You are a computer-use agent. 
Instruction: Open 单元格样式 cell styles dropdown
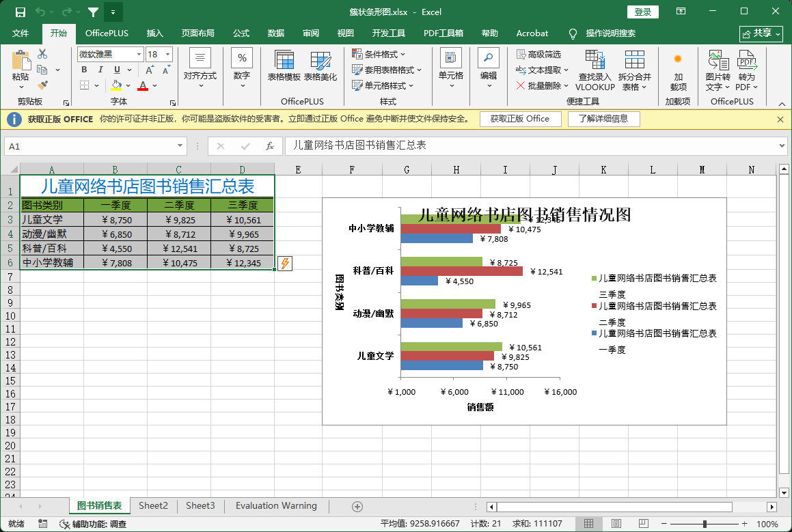click(x=383, y=86)
